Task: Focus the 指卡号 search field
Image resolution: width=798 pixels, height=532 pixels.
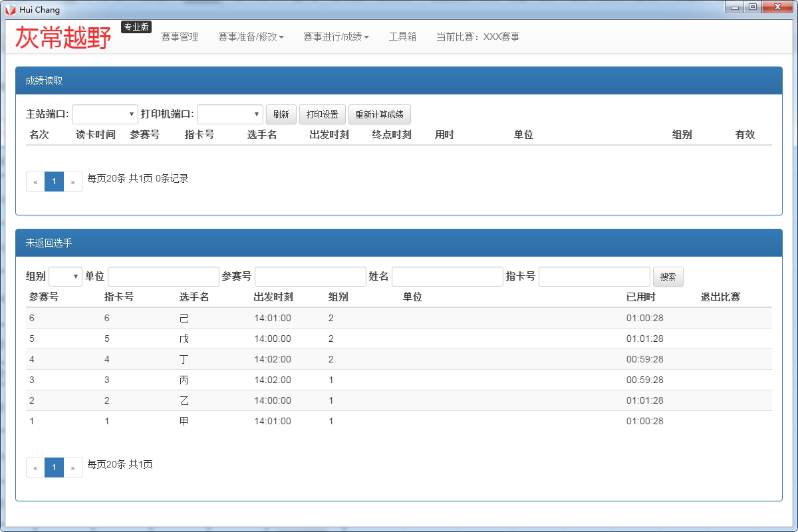Action: pos(594,277)
